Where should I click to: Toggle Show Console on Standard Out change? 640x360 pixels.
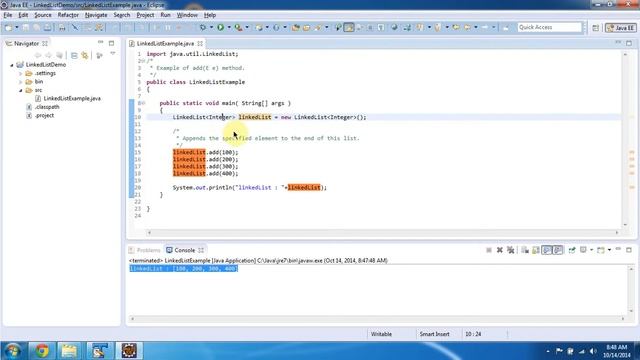point(547,250)
